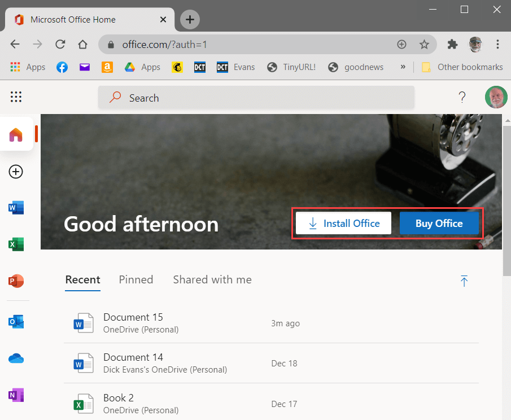Click Document 14 Word file icon
This screenshot has height=420, width=511.
[x=84, y=363]
